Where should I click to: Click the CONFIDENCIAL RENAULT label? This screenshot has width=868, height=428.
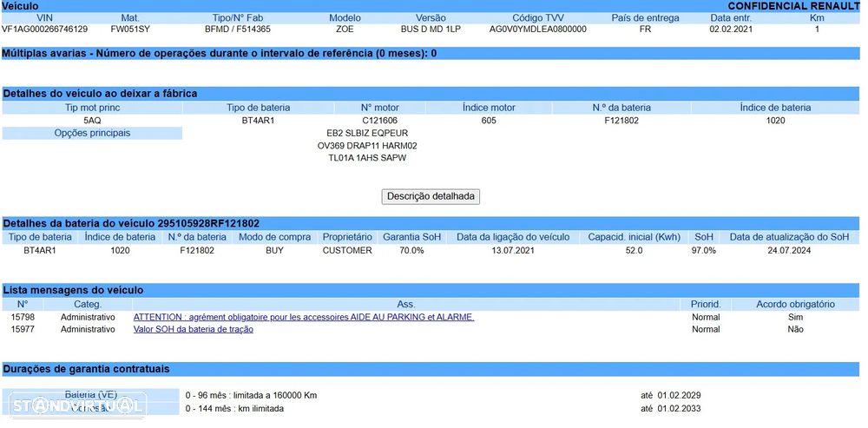(x=794, y=6)
